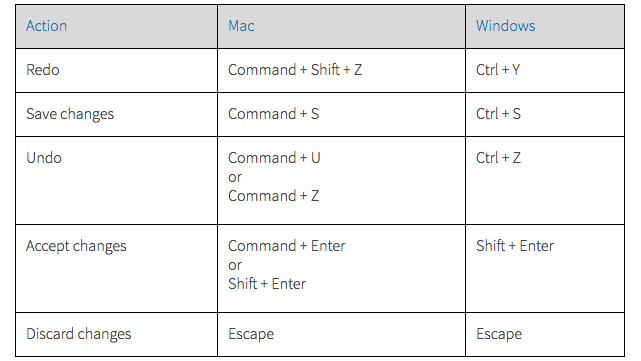Click the Action column header

(x=46, y=26)
